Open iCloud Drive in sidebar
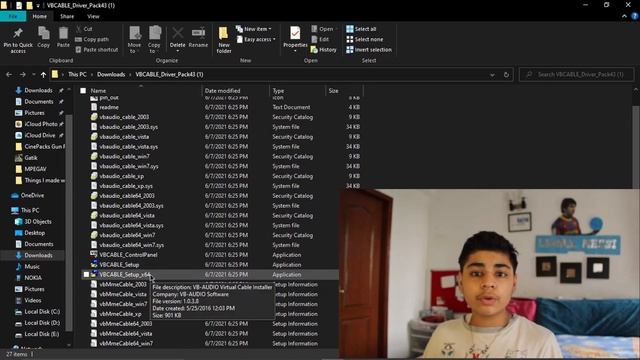Image resolution: width=640 pixels, height=360 pixels. tap(39, 135)
